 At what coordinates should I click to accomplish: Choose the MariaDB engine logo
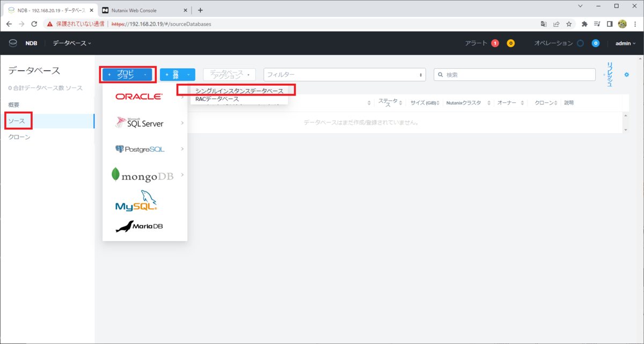(x=139, y=226)
